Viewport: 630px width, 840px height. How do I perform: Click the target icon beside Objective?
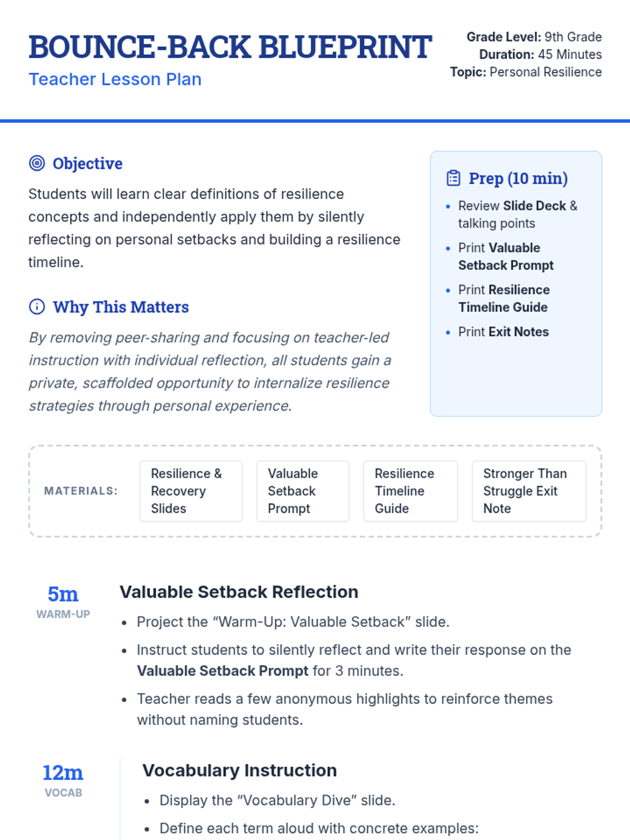coord(37,163)
